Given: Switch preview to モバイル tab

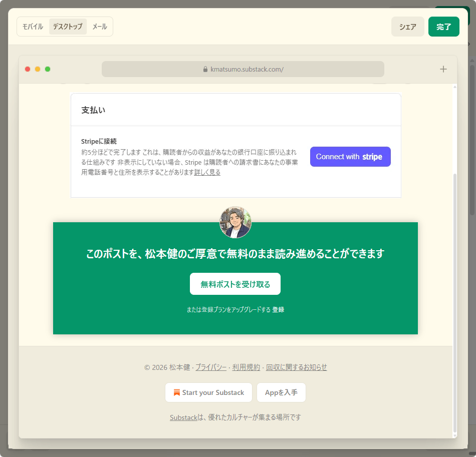Looking at the screenshot, I should pyautogui.click(x=33, y=27).
